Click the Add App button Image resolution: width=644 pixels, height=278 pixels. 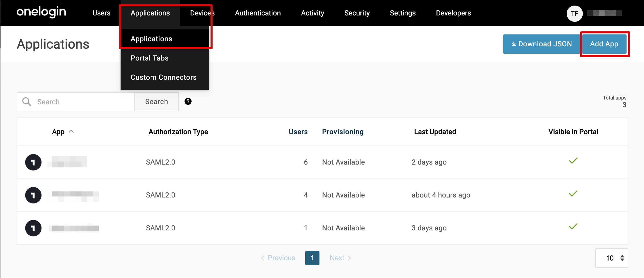[x=604, y=44]
